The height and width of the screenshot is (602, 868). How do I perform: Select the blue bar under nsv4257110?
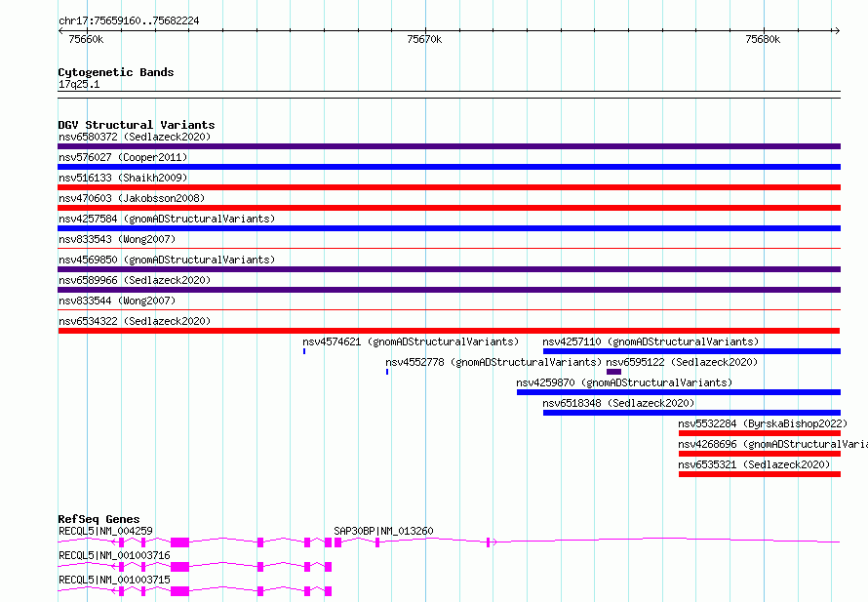692,351
